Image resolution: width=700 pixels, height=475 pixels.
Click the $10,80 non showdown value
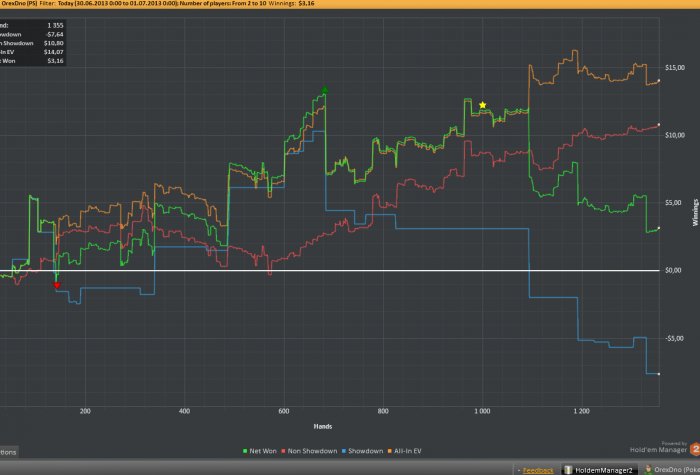pyautogui.click(x=54, y=43)
